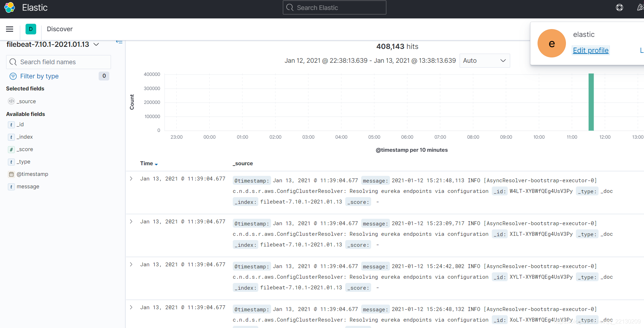The height and width of the screenshot is (328, 644).
Task: Focus the Search field names input
Action: 59,62
